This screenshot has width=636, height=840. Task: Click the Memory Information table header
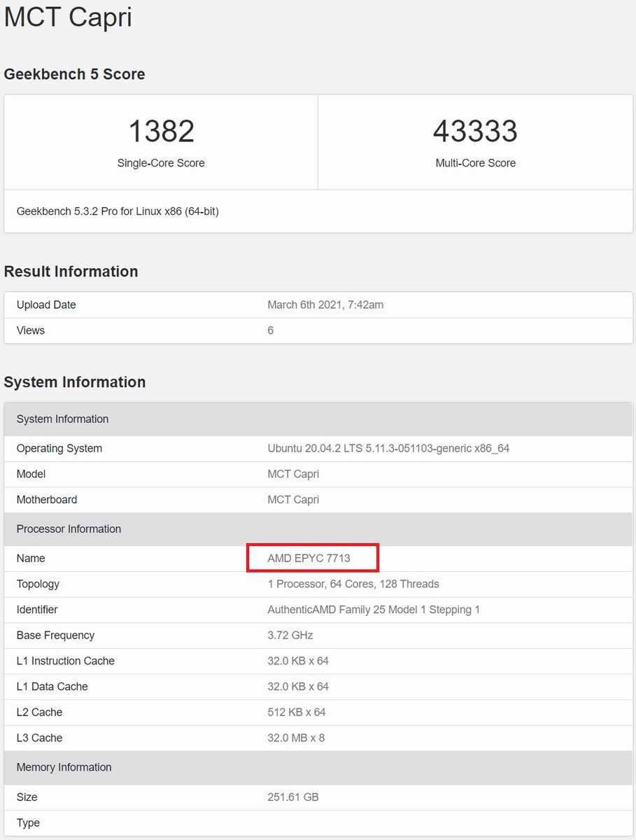318,768
